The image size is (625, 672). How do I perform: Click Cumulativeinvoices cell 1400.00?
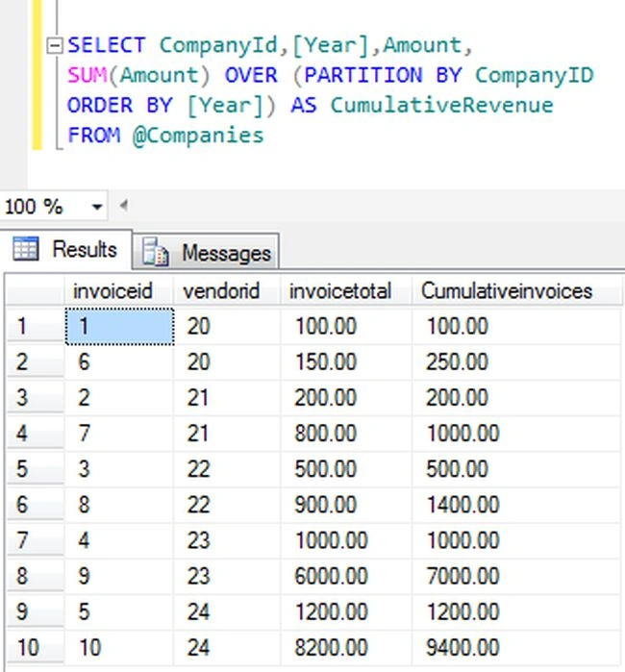[516, 505]
